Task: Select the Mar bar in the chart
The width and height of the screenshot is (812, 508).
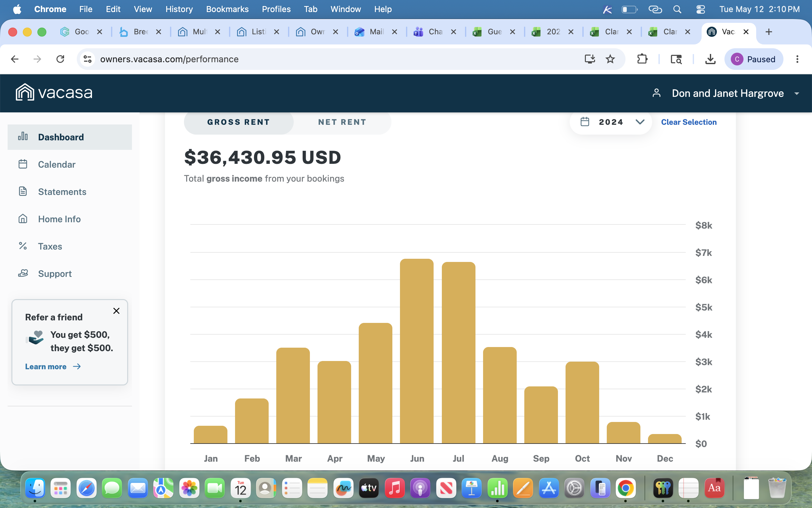Action: 293,396
